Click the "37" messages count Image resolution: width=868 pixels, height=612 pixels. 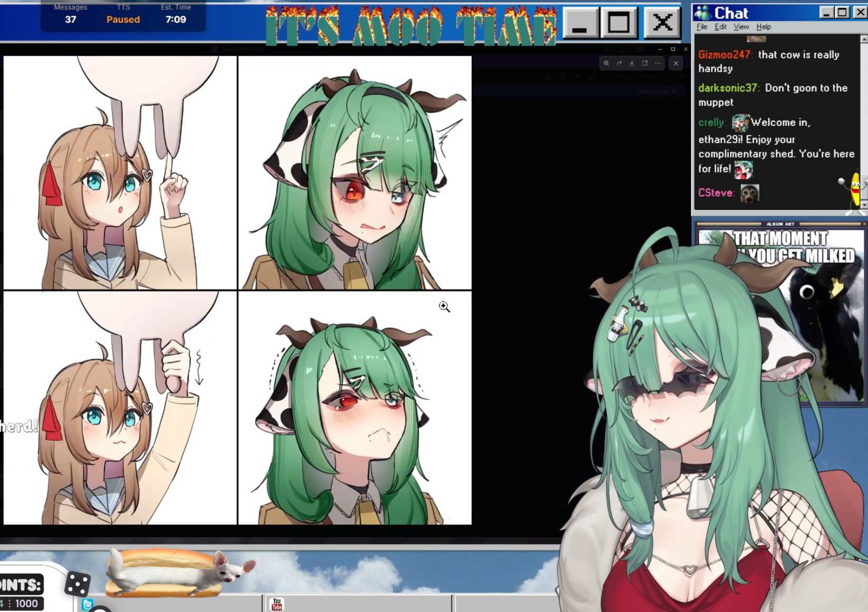(71, 20)
